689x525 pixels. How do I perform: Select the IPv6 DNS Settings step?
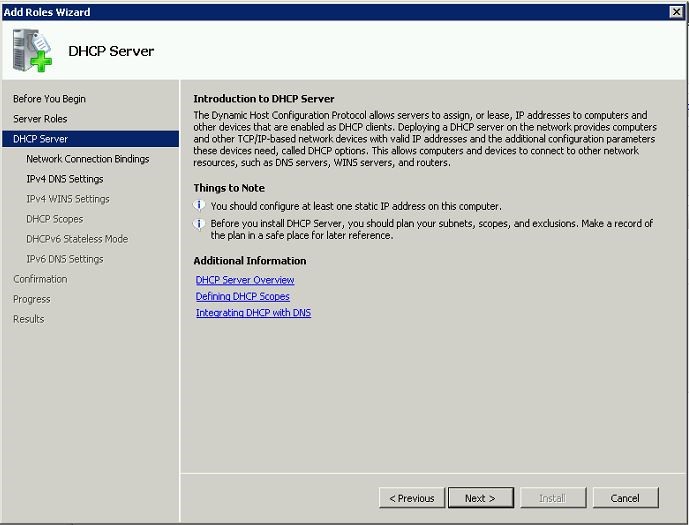(x=65, y=259)
